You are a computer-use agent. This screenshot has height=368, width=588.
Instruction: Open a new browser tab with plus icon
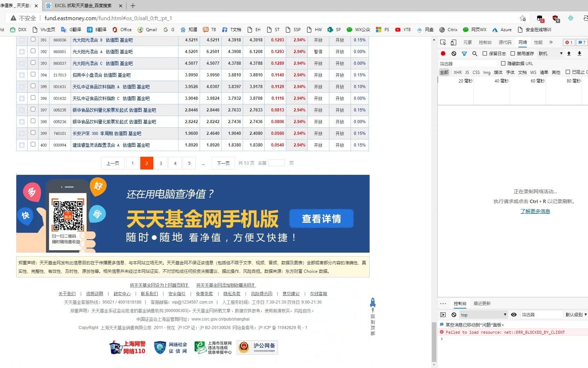(133, 6)
